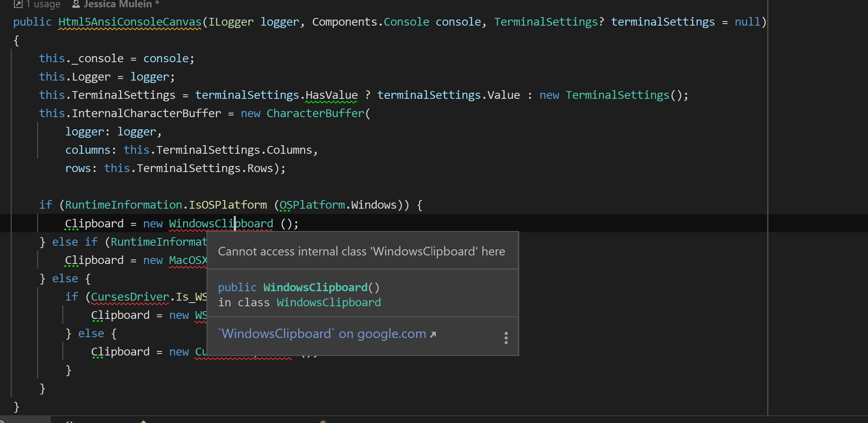Click "RuntimeInformation" in the first if statement
Screen dimensions: 868x423
pos(124,205)
